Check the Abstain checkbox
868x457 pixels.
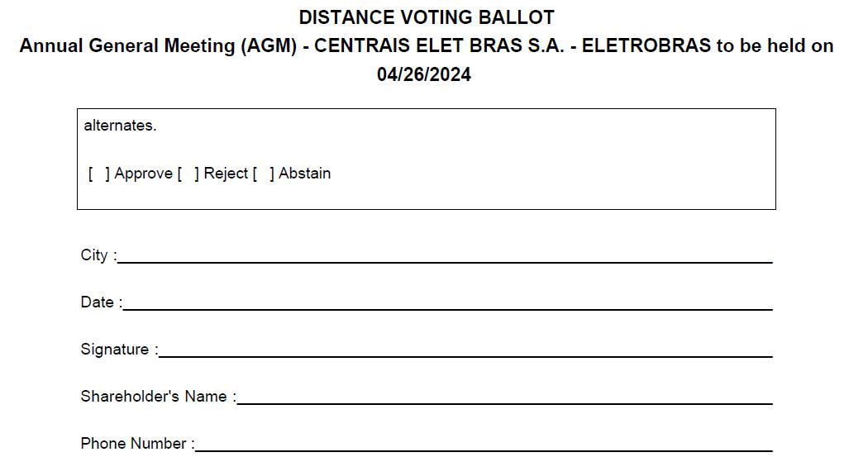click(264, 174)
